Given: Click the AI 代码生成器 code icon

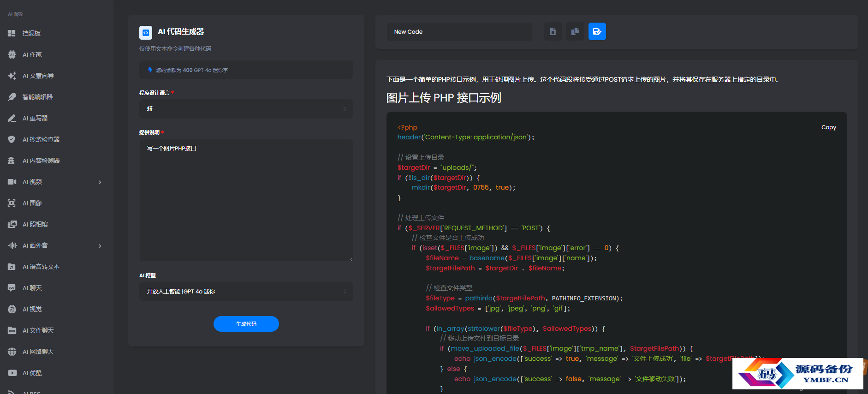Looking at the screenshot, I should click(x=146, y=32).
